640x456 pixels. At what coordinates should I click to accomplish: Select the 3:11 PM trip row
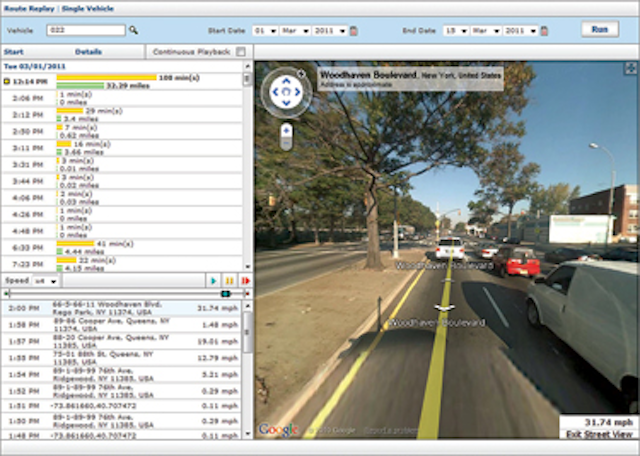[x=122, y=148]
